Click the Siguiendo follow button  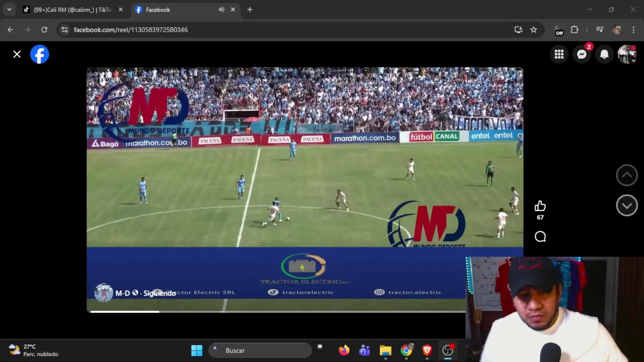159,293
